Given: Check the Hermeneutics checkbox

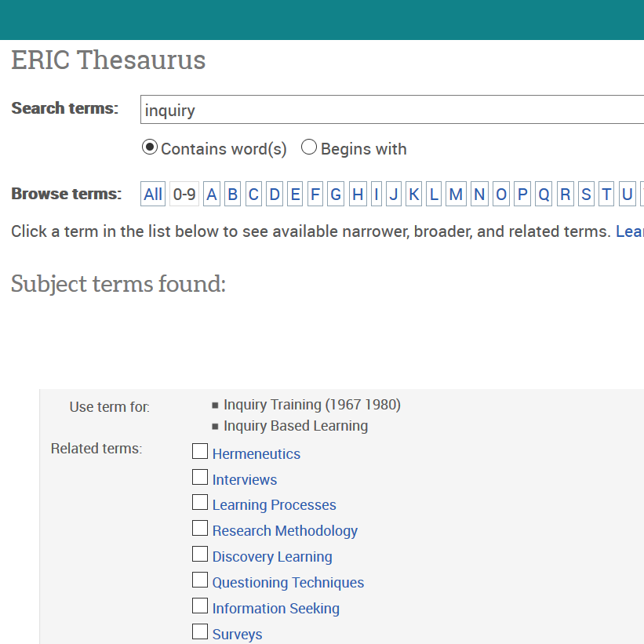Looking at the screenshot, I should pyautogui.click(x=200, y=452).
